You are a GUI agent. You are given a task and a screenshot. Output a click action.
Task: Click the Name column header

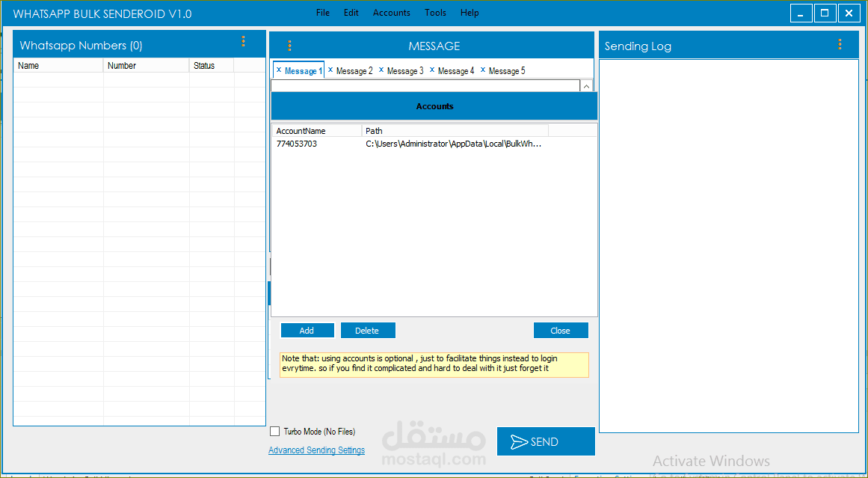coord(58,65)
